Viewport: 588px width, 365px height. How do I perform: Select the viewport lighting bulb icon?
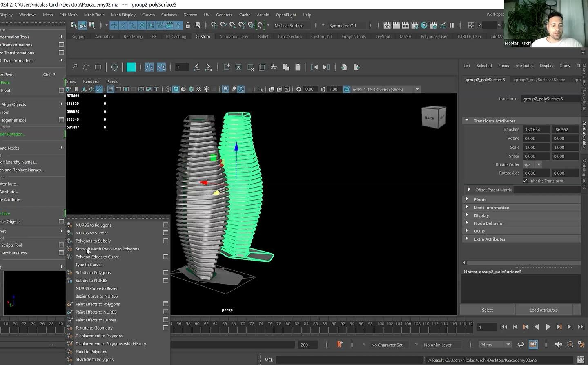206,89
